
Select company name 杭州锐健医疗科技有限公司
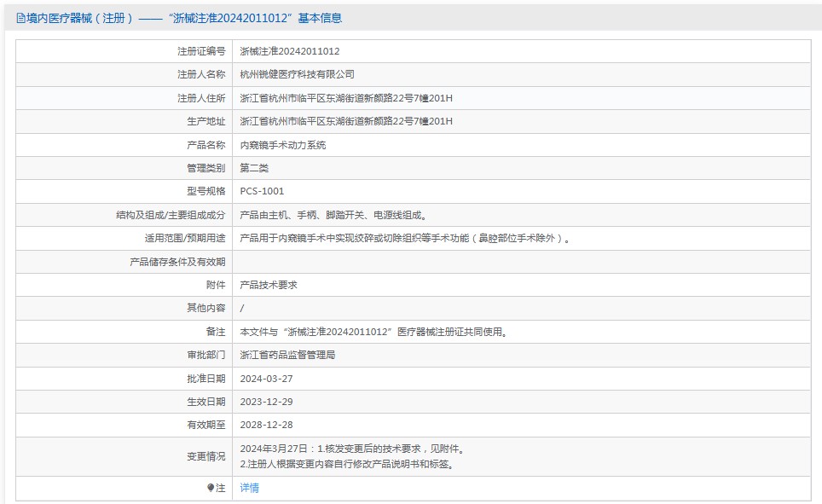pos(298,74)
